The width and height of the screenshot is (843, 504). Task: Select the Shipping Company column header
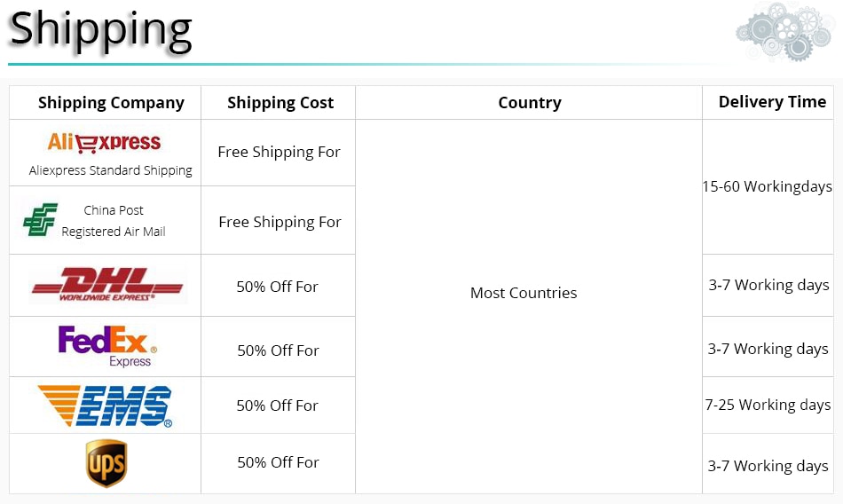(x=111, y=103)
